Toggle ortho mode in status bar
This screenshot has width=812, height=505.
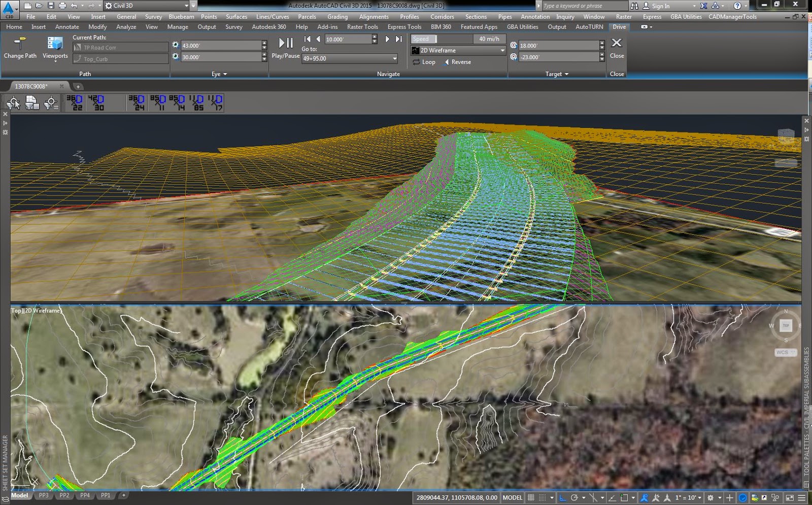pyautogui.click(x=562, y=497)
